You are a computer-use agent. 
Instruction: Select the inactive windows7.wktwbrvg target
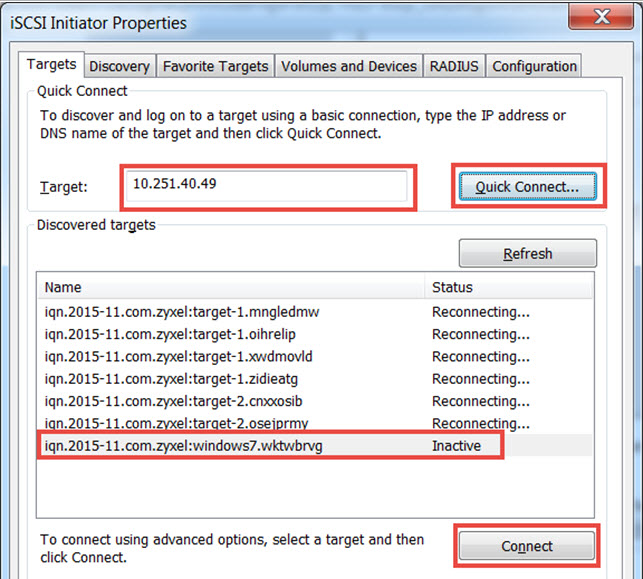coord(184,446)
